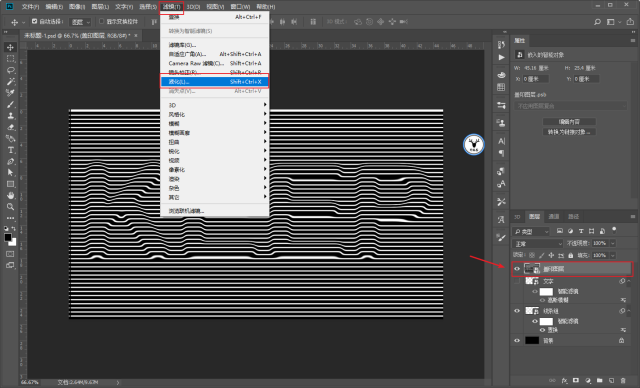This screenshot has height=388, width=640.
Task: Click the search icon in options bar
Action: tap(597, 22)
